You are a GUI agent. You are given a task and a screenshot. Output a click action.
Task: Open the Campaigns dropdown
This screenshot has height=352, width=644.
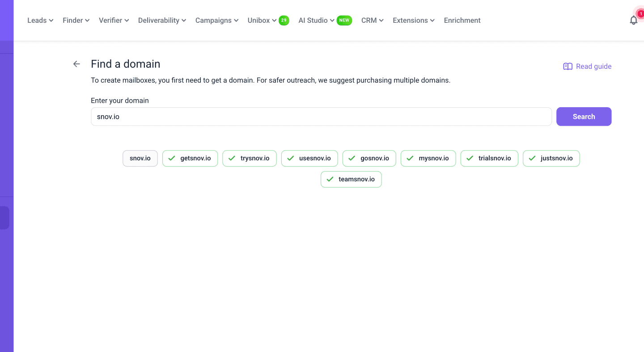point(217,21)
